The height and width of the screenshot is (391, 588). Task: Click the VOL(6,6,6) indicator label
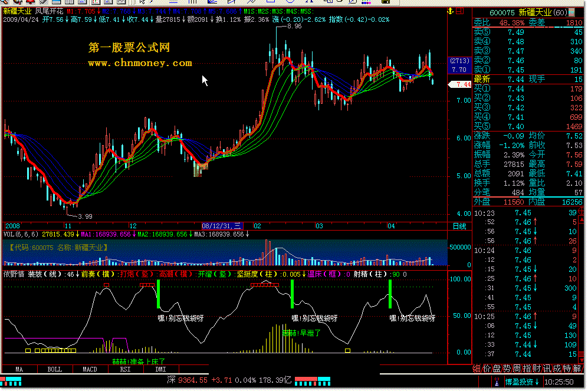pyautogui.click(x=21, y=234)
